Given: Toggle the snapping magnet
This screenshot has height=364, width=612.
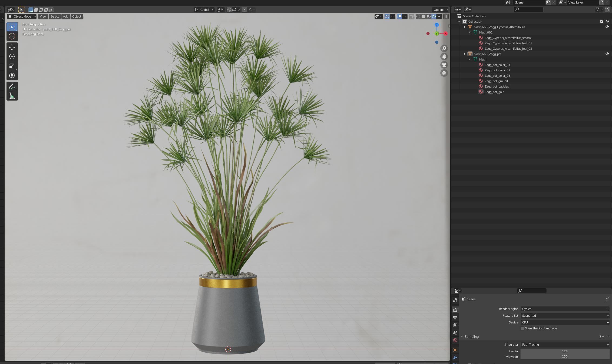Looking at the screenshot, I should 229,10.
